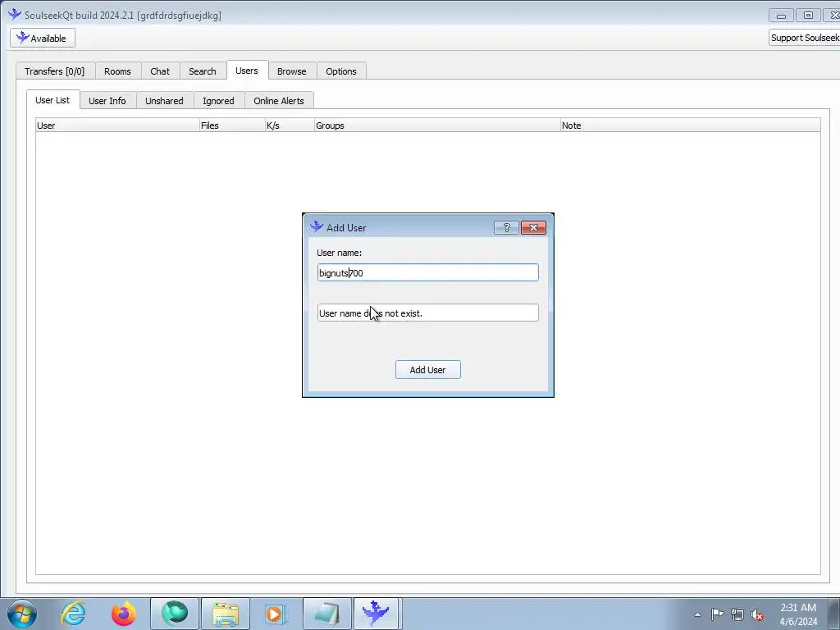This screenshot has height=630, width=840.
Task: Click the network tray icon
Action: tap(737, 614)
